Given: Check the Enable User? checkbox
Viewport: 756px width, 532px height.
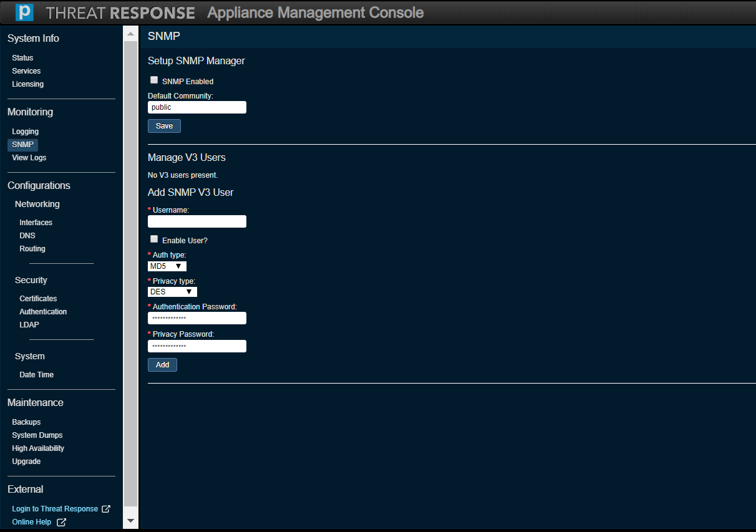Looking at the screenshot, I should [154, 239].
